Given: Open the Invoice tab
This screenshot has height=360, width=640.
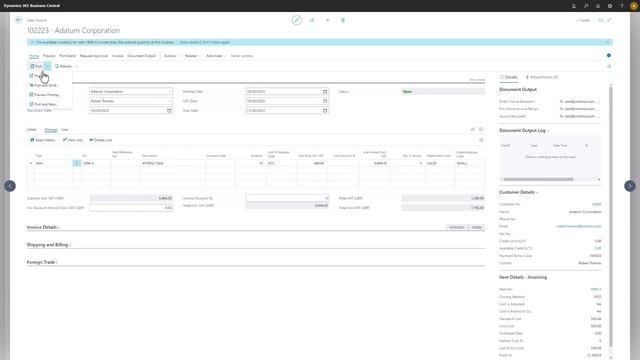Looking at the screenshot, I should click(x=118, y=56).
